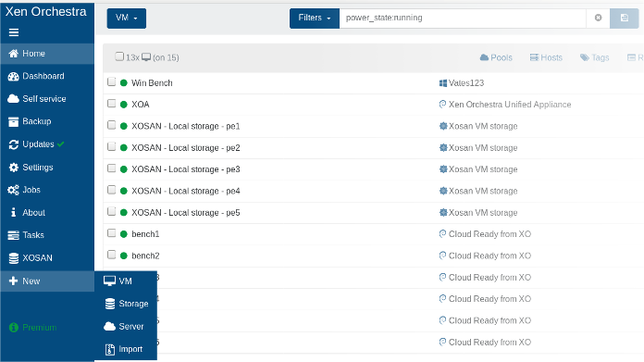The height and width of the screenshot is (362, 644).
Task: Click the Premium license link
Action: tap(33, 328)
